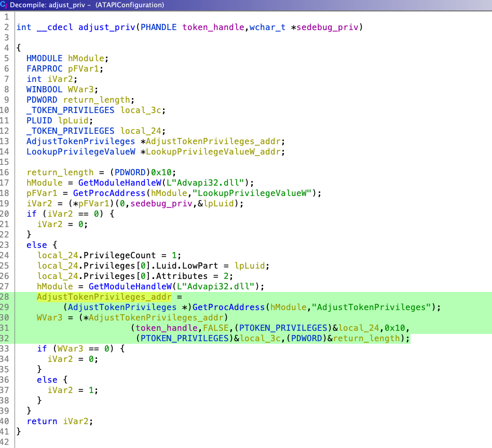Image resolution: width=492 pixels, height=448 pixels.
Task: Click GetProcAddress call on line 18
Action: click(109, 193)
